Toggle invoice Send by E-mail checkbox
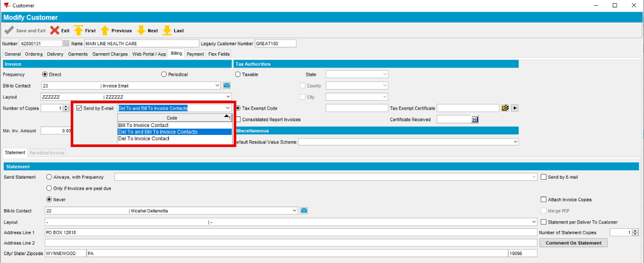The width and height of the screenshot is (644, 263). pos(79,109)
